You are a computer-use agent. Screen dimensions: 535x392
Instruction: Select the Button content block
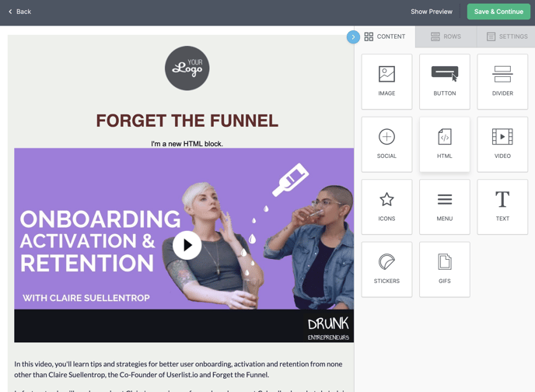[x=445, y=82]
